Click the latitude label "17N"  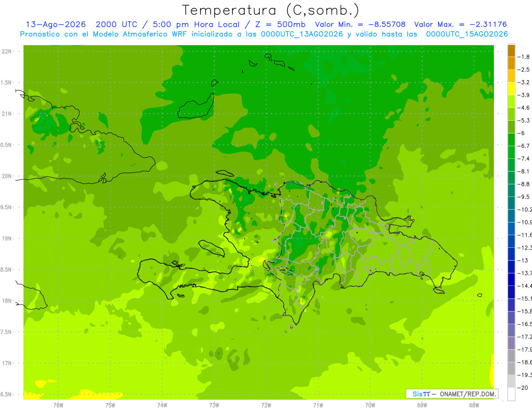[7, 363]
